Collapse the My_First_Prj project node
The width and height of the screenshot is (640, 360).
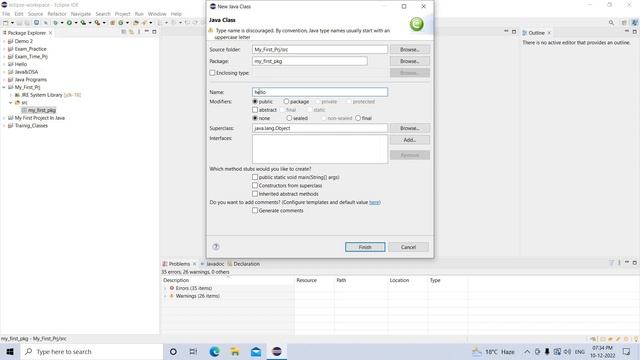click(4, 87)
